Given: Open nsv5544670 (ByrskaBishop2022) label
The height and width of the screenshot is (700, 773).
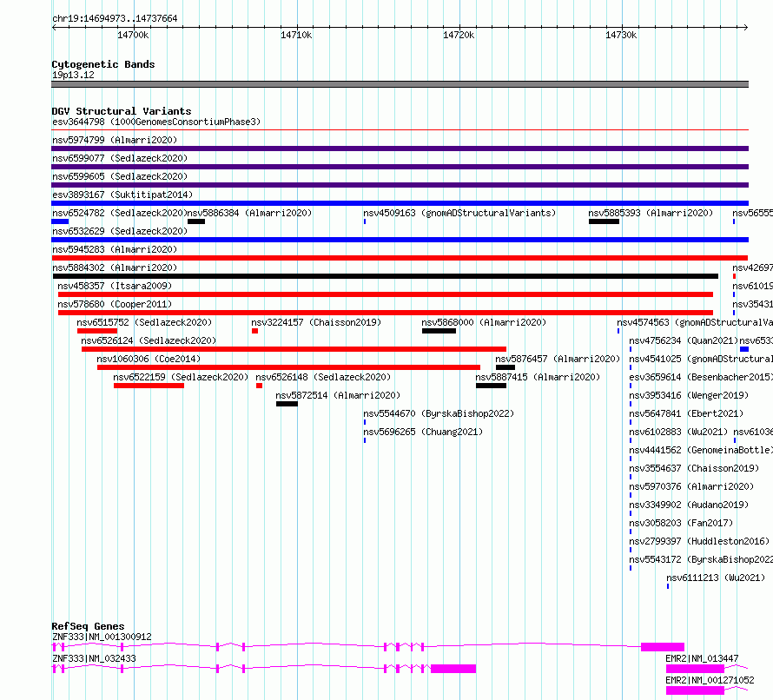Looking at the screenshot, I should 439,413.
